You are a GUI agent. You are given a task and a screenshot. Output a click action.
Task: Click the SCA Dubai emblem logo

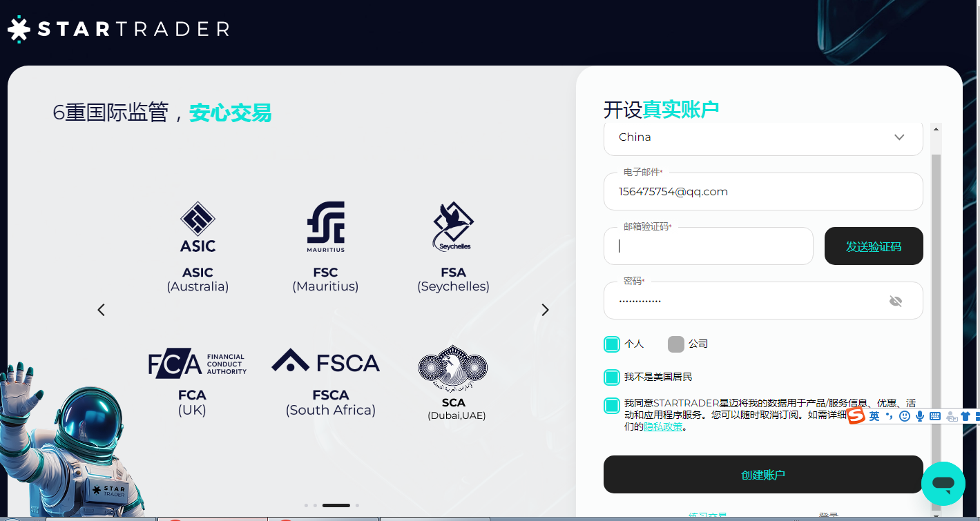click(x=453, y=368)
